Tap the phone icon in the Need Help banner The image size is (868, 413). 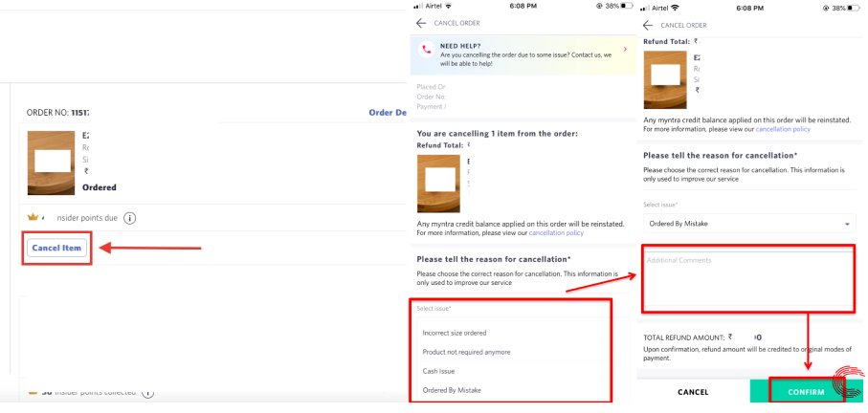[426, 49]
